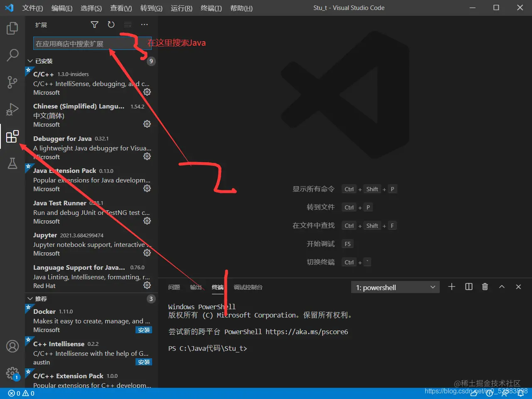This screenshot has width=532, height=399.
Task: Open the Extensions view icon
Action: (x=12, y=136)
